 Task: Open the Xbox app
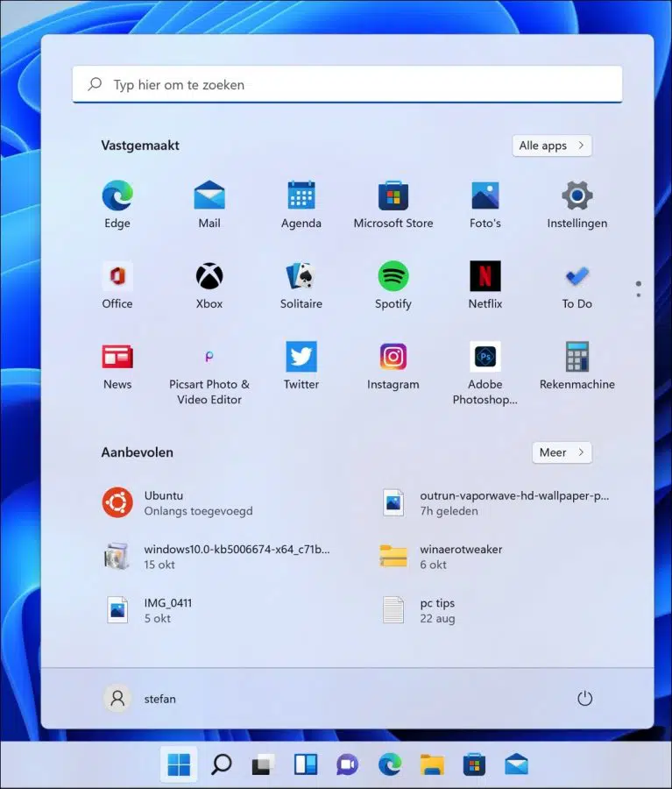209,285
